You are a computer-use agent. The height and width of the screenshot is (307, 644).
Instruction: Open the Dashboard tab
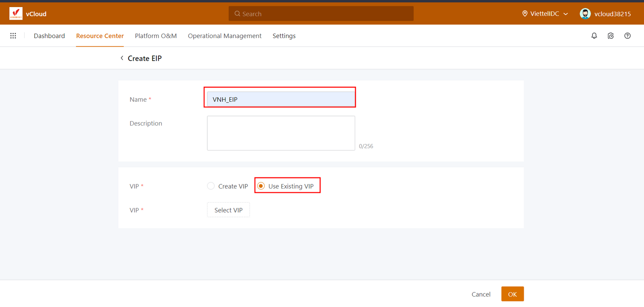click(x=49, y=36)
